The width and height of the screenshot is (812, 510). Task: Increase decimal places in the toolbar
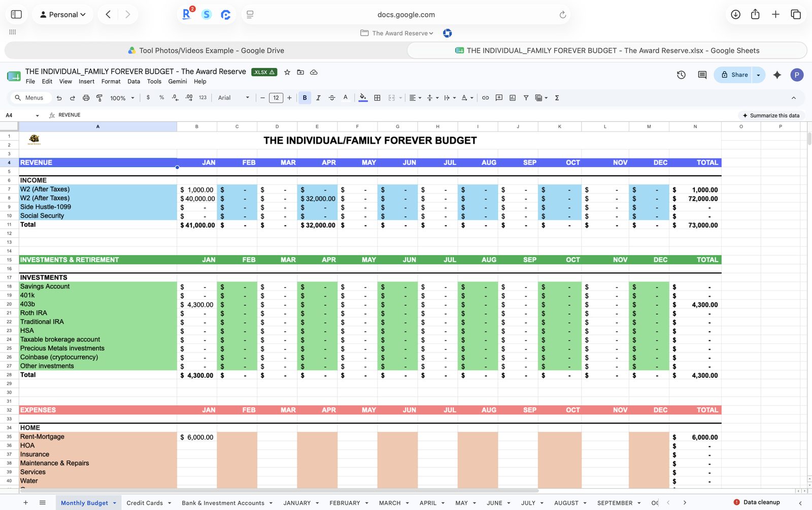[x=189, y=98]
